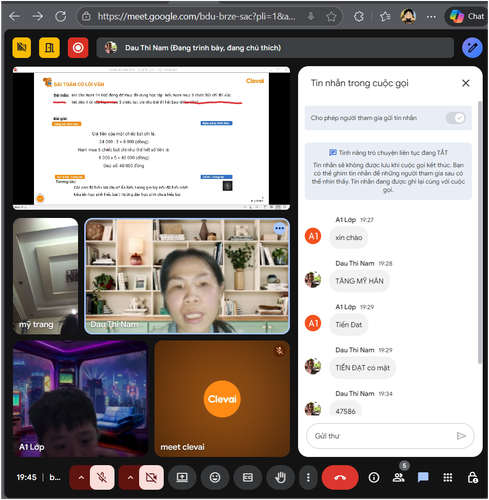Screen dimensions: 489x500
Task: Click the A1 avatar beside 'xin chào'
Action: [x=313, y=236]
